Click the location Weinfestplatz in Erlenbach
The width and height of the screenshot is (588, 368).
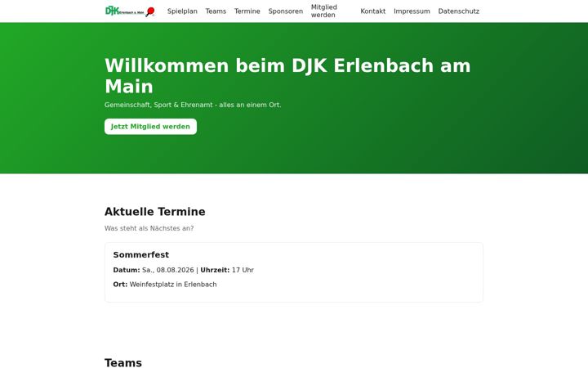(x=173, y=285)
